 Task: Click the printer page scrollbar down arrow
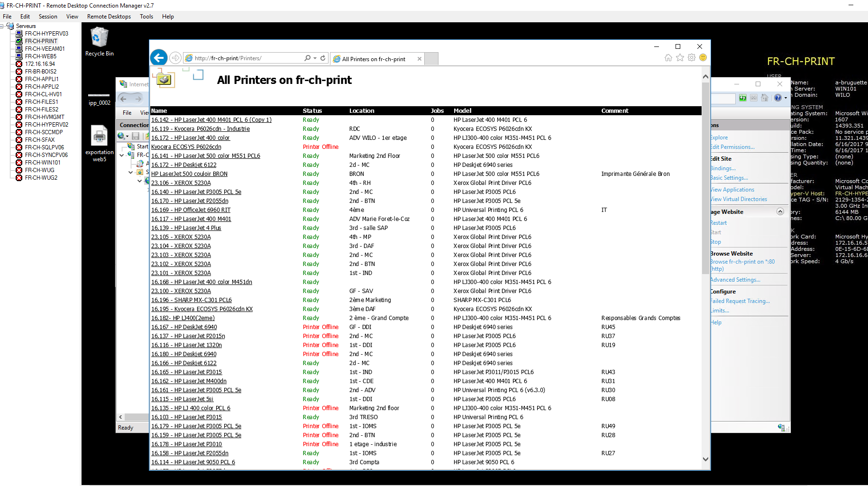[705, 459]
